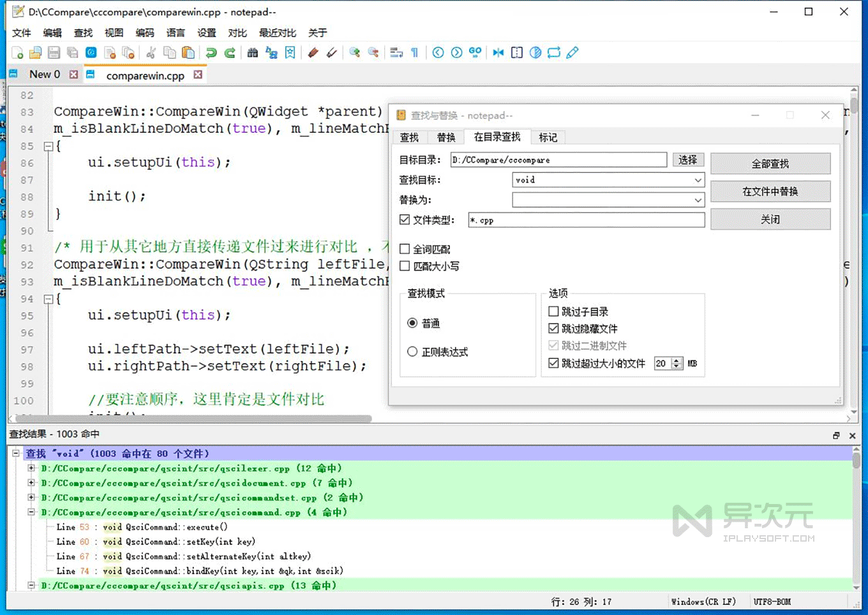Enable 匹配大小写 match case option
The width and height of the screenshot is (868, 615).
[x=405, y=266]
